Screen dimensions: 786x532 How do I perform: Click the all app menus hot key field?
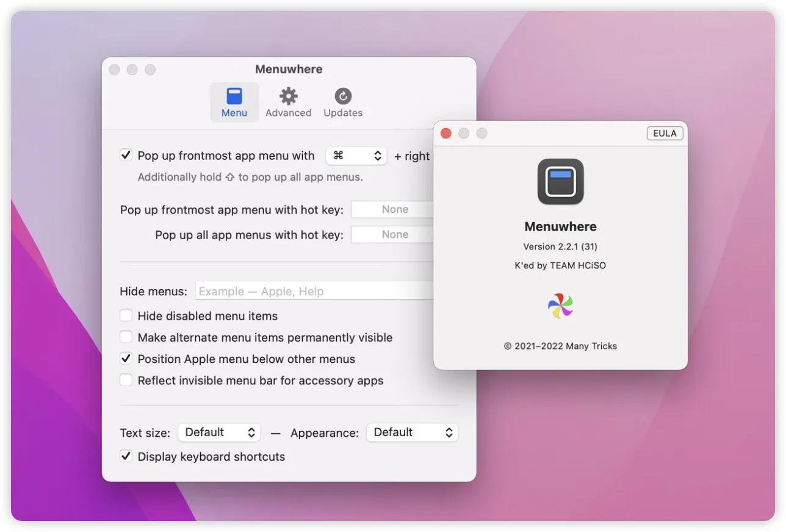pyautogui.click(x=392, y=234)
